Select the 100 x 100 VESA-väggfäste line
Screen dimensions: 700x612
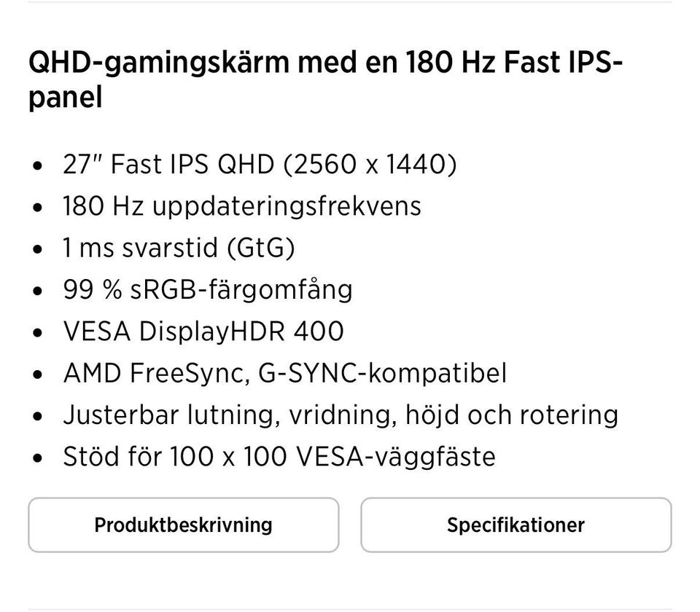pos(332,458)
